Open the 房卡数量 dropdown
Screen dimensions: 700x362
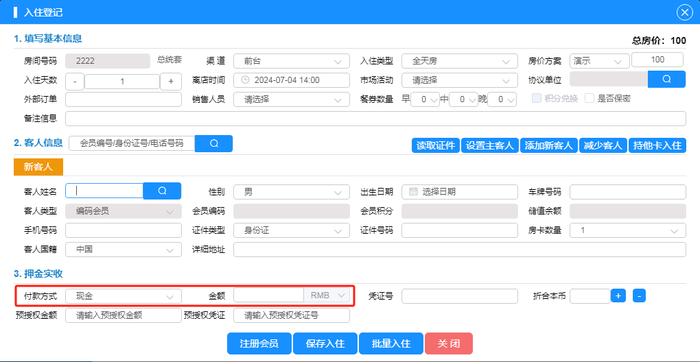628,230
